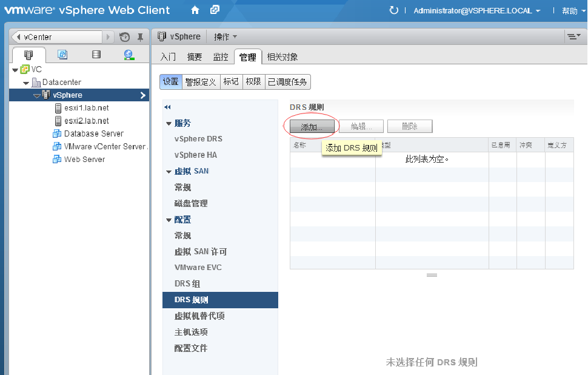
Task: Pin the navigator panel with the pin icon
Action: click(140, 37)
